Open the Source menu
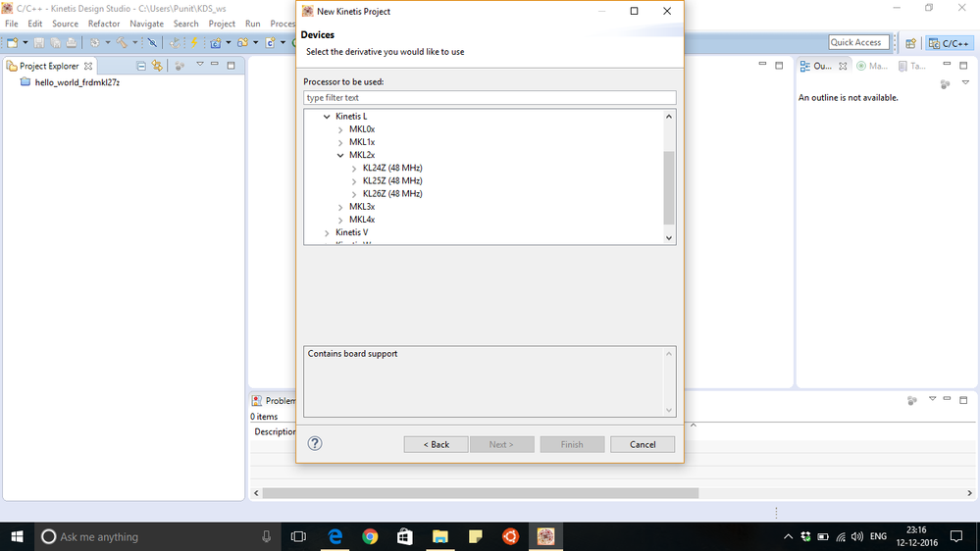The width and height of the screenshot is (980, 551). coord(65,24)
